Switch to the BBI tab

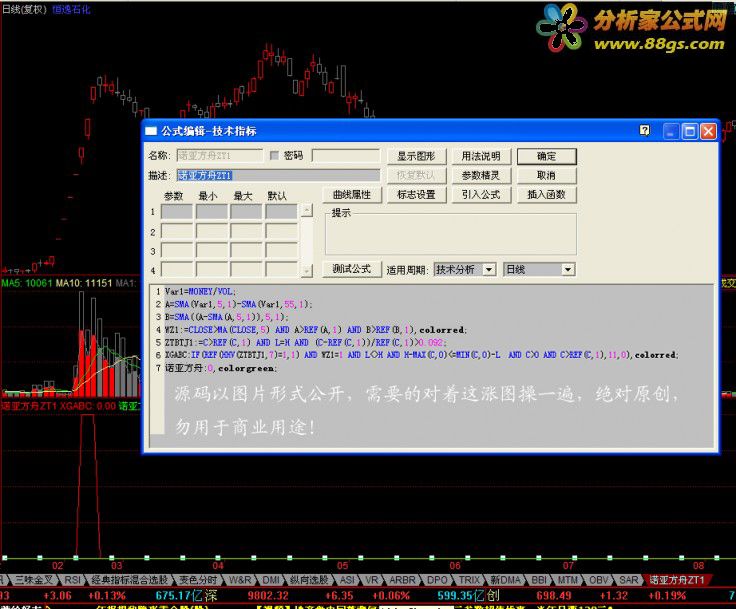(x=539, y=580)
